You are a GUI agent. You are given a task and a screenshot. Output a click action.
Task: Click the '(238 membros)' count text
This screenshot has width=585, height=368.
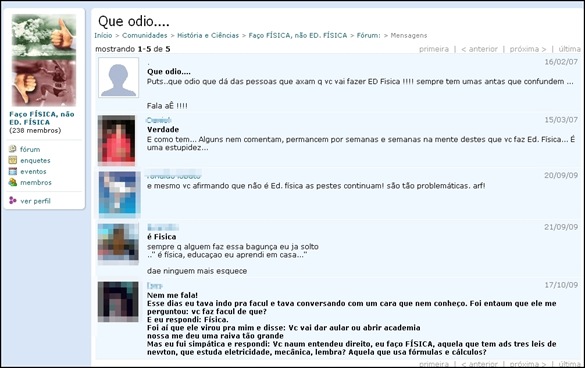pos(35,131)
